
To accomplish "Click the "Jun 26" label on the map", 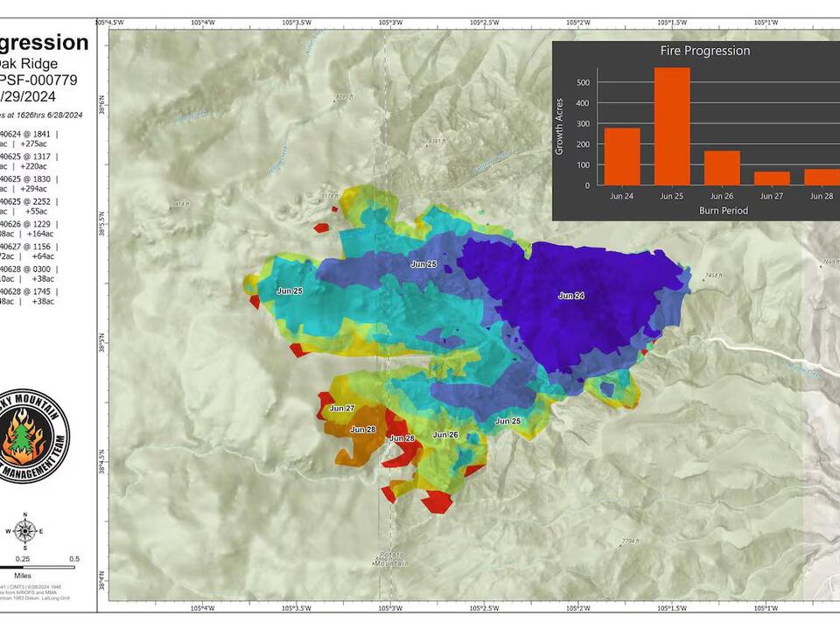I will click(x=445, y=435).
